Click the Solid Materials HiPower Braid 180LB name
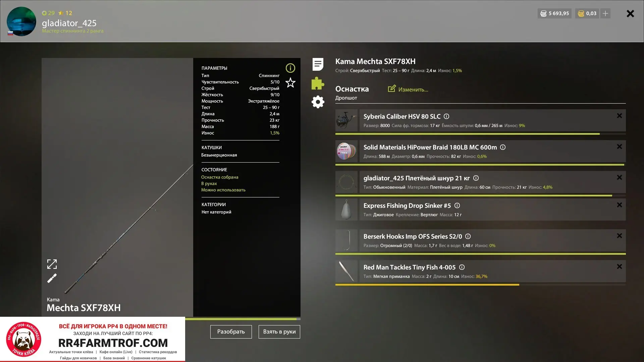Image resolution: width=644 pixels, height=362 pixels. click(430, 147)
